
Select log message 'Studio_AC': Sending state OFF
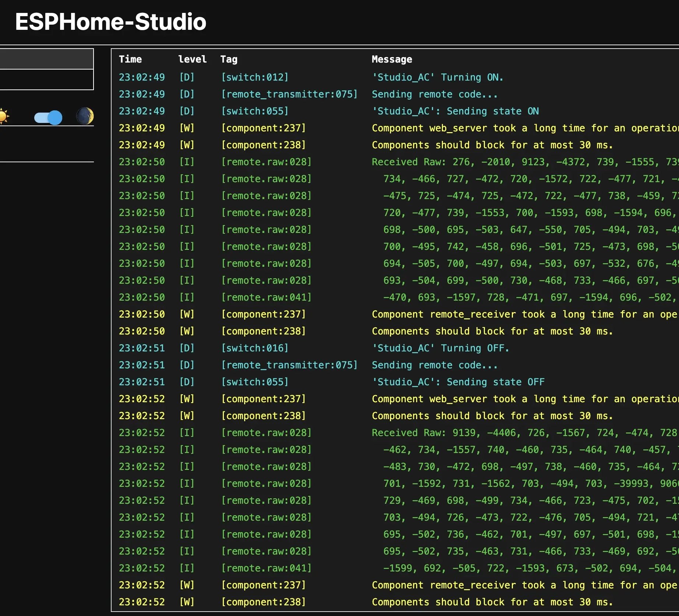pyautogui.click(x=458, y=382)
